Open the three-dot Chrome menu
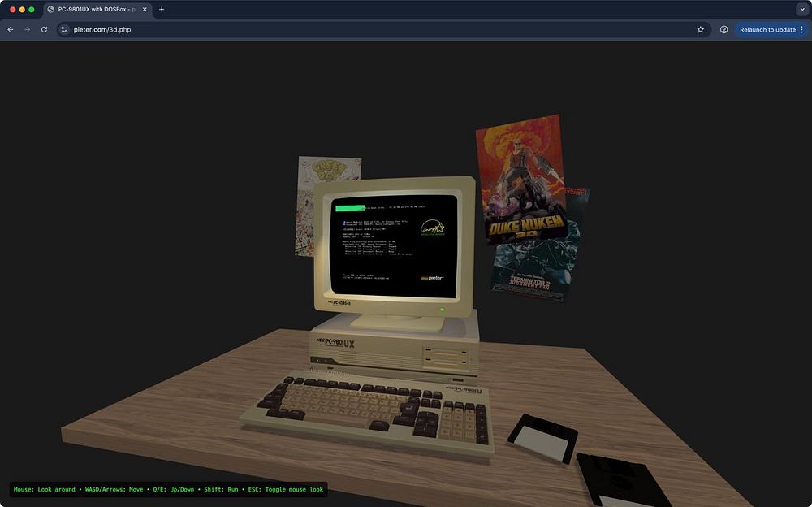Image resolution: width=812 pixels, height=507 pixels. tap(801, 29)
